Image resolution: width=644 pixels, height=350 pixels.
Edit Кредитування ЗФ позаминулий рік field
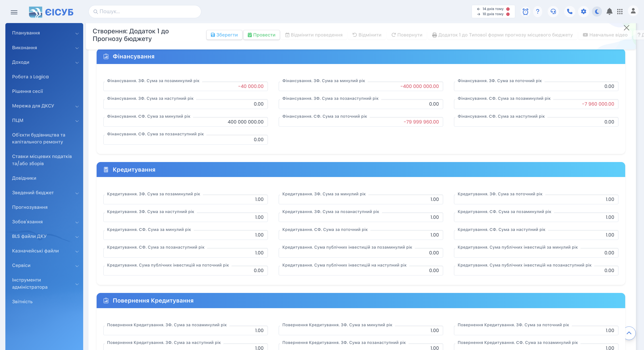coord(186,199)
